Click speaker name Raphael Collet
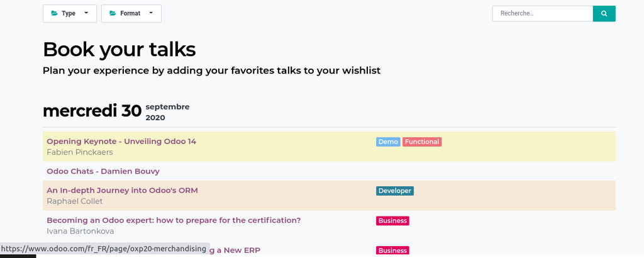The height and width of the screenshot is (258, 644). coord(74,201)
